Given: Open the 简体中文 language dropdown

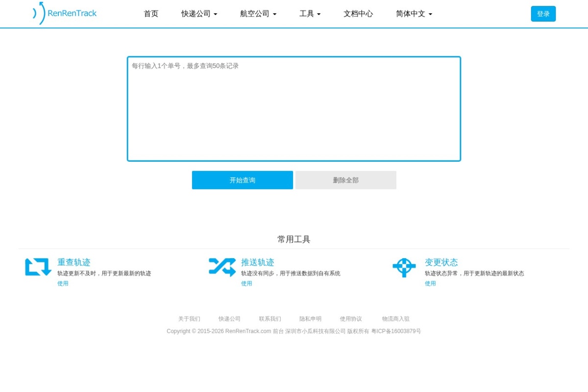Looking at the screenshot, I should (x=414, y=14).
